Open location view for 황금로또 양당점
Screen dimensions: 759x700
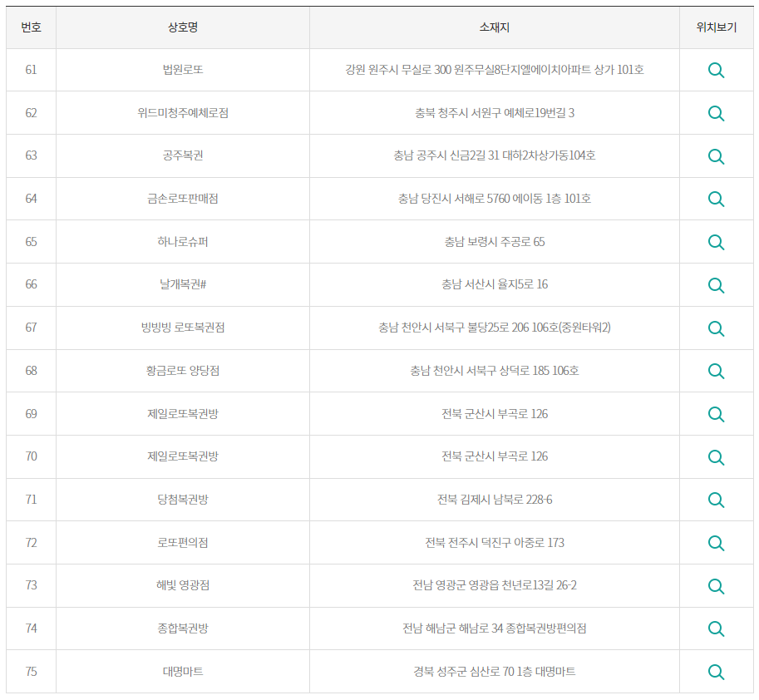716,372
